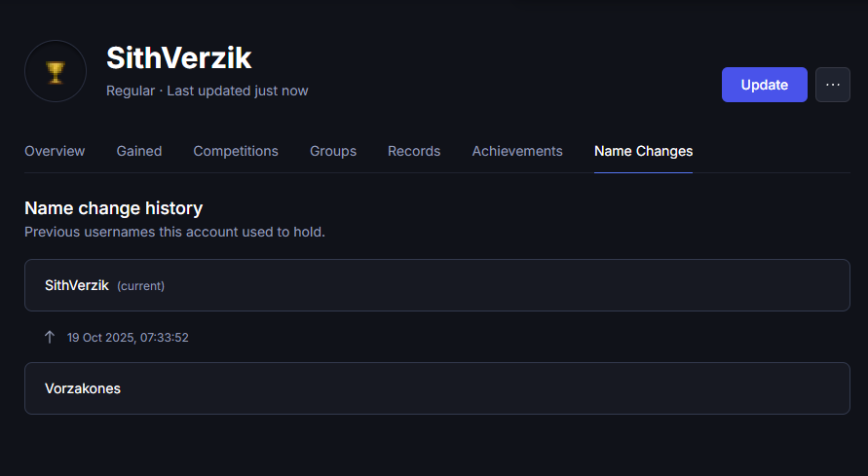Select the Groups tab

point(333,151)
